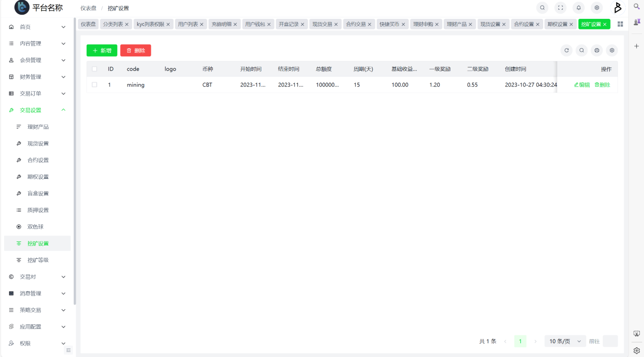Image resolution: width=644 pixels, height=357 pixels.
Task: Click 编辑 link for mining row
Action: click(x=582, y=85)
